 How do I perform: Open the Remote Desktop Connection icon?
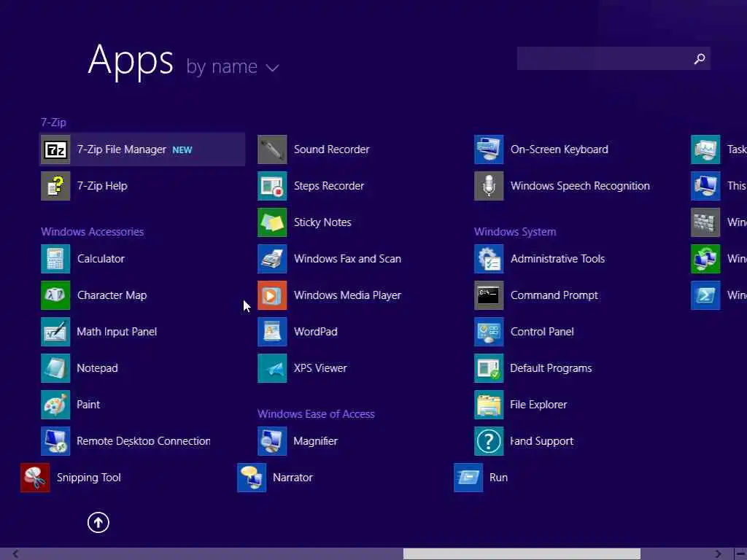(x=55, y=441)
